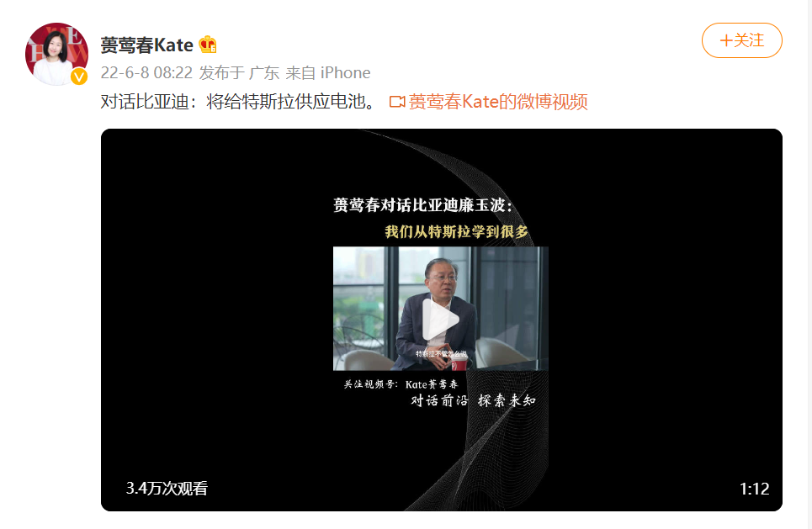Open the 蒉莺春Kate profile avatar

pyautogui.click(x=56, y=54)
